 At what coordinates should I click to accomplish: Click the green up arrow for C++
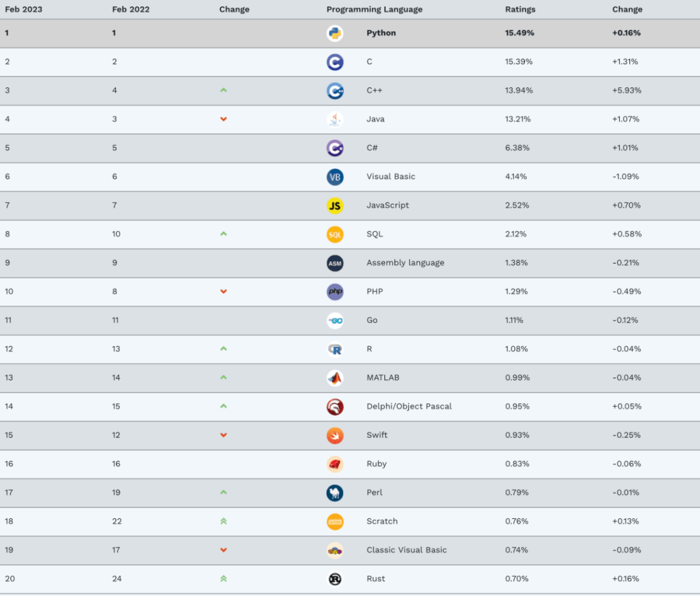tap(224, 90)
